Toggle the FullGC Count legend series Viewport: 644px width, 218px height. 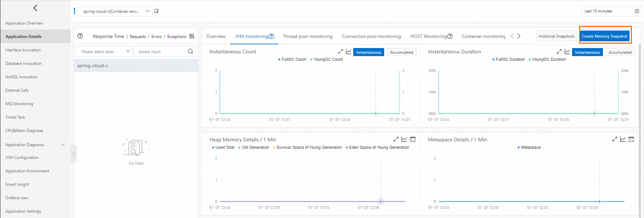pyautogui.click(x=292, y=59)
